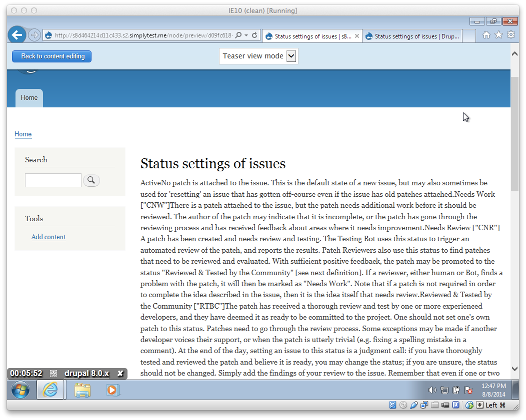Open a new blank browser tab
The height and width of the screenshot is (420, 526).
(469, 36)
